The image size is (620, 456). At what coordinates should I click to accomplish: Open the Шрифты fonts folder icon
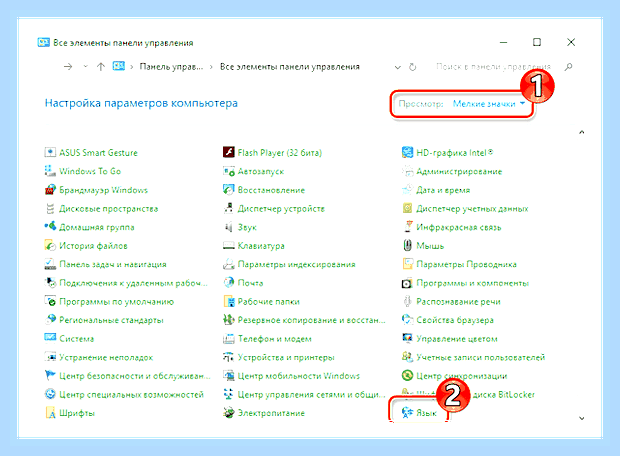(x=51, y=413)
